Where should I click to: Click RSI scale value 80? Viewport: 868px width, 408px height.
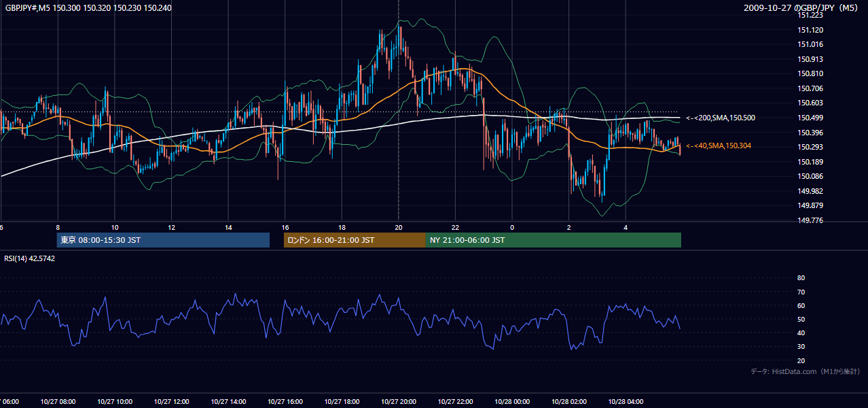[801, 278]
